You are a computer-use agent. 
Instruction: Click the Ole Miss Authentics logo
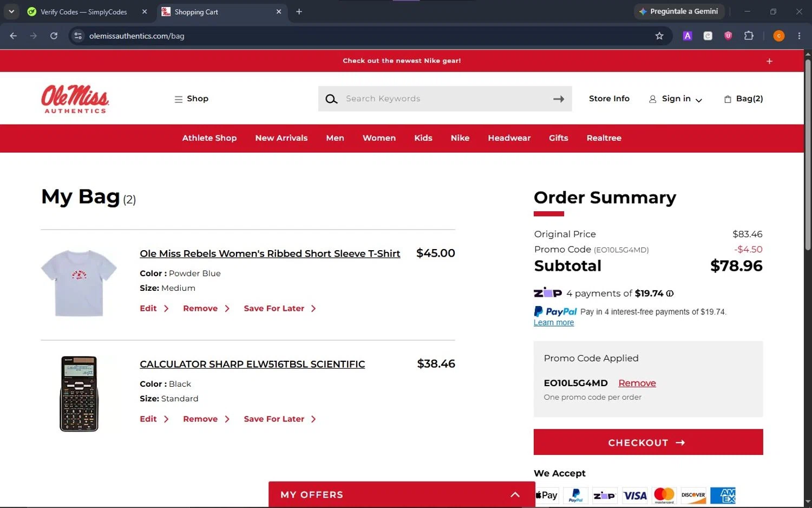point(75,99)
